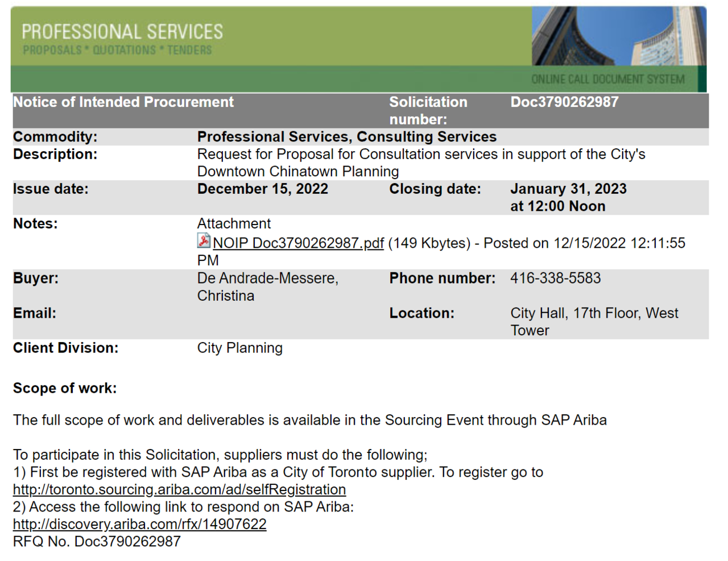Click the December 15, 2022 issue date
Screen dimensions: 728x561
262,189
